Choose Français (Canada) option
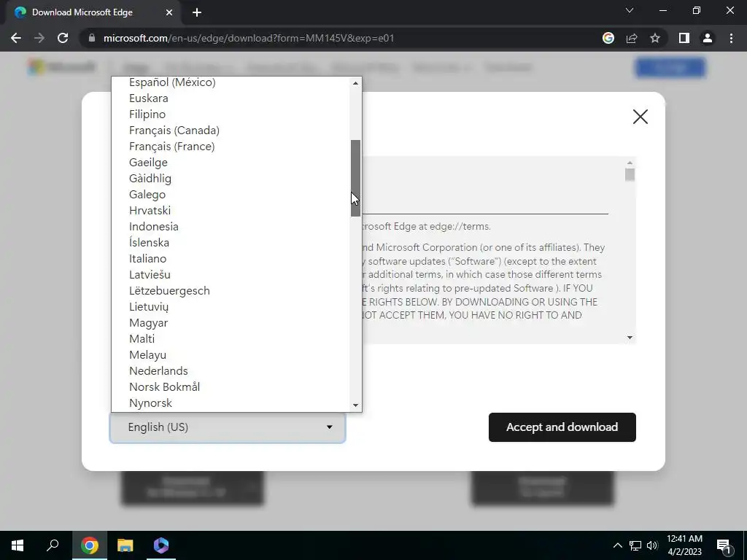The image size is (747, 560). click(231, 131)
